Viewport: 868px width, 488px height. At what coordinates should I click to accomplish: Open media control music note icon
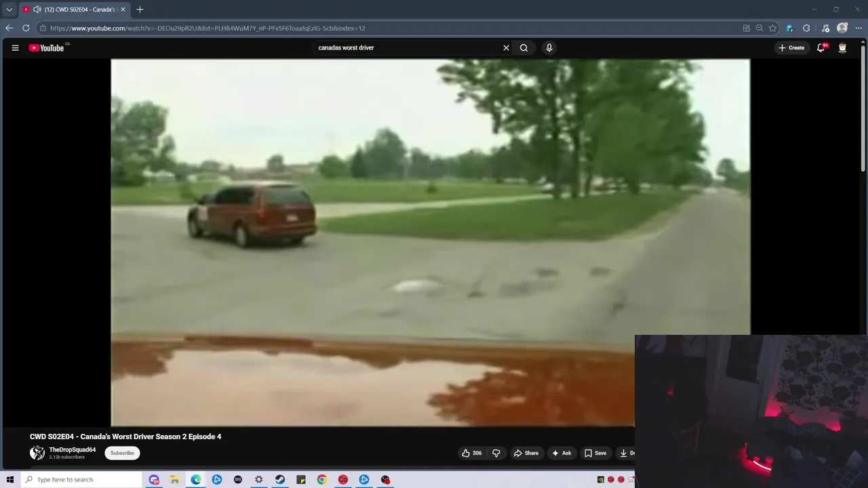coord(825,28)
